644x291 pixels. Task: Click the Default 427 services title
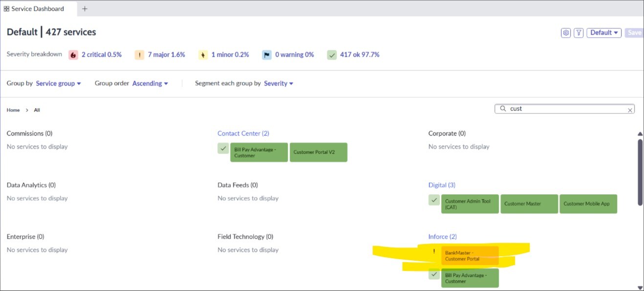pyautogui.click(x=51, y=32)
